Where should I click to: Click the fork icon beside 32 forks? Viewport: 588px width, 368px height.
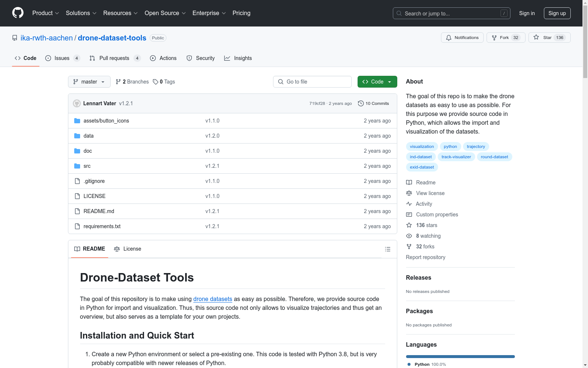coord(409,247)
